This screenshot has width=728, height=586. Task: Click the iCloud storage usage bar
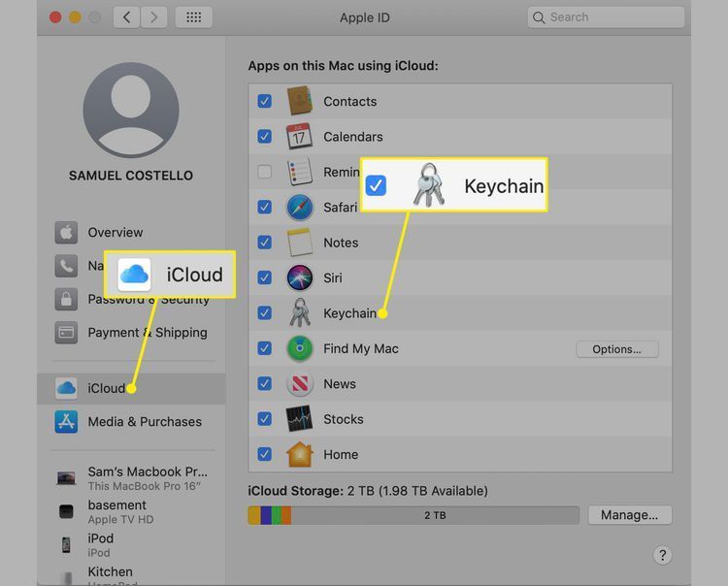[414, 515]
